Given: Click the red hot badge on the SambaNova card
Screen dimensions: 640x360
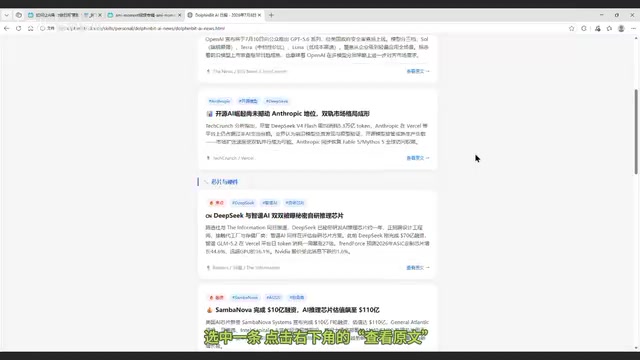Looking at the screenshot, I should [217, 298].
